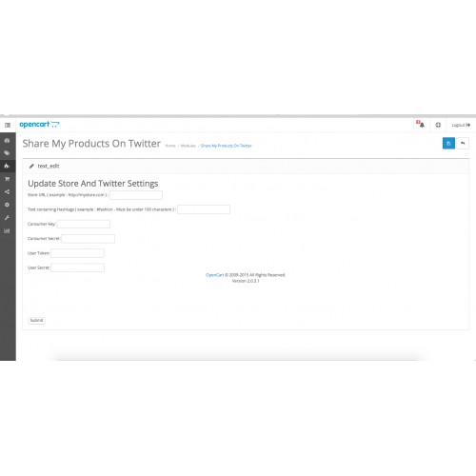
Task: Open the Catalog tags sidebar icon
Action: (x=7, y=153)
